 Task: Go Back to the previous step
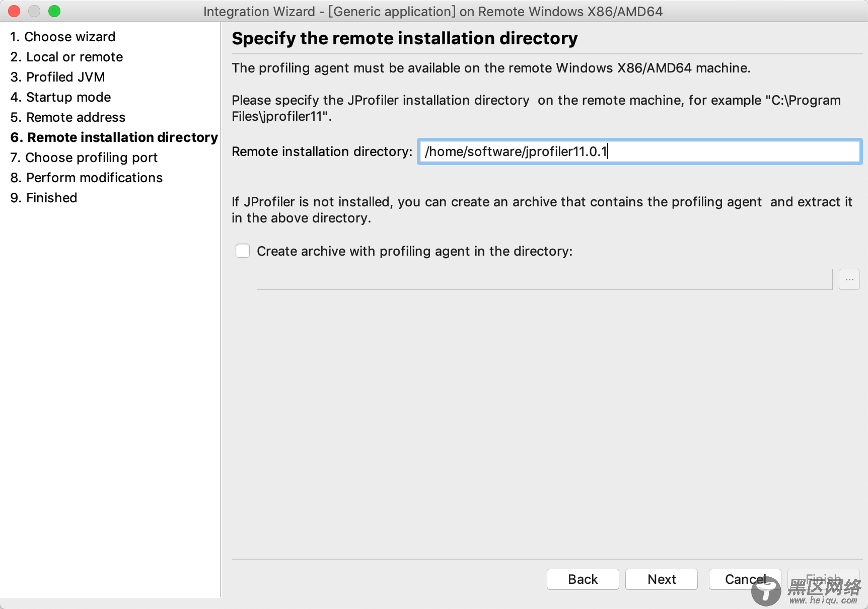[x=583, y=579]
